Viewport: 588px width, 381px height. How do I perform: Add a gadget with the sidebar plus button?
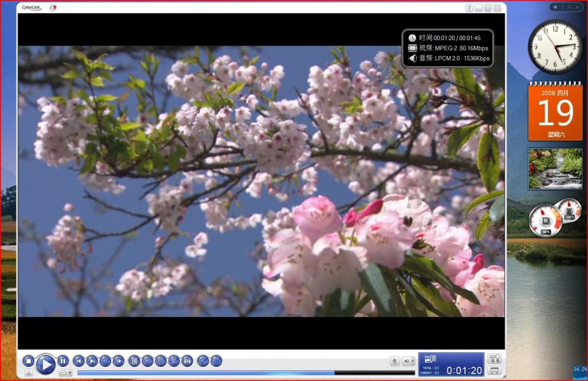[x=556, y=7]
